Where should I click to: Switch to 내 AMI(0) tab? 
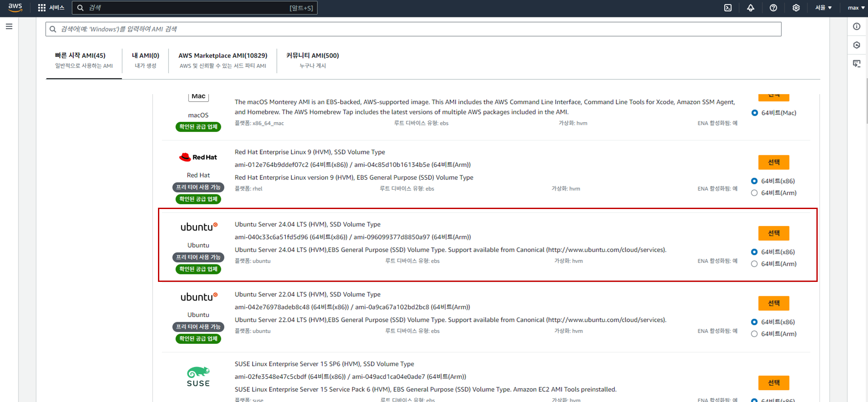tap(145, 60)
